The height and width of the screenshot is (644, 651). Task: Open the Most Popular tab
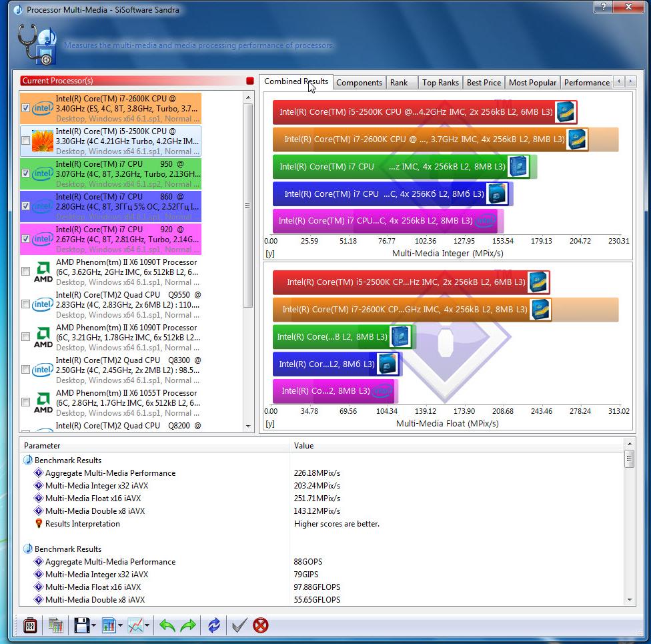click(x=532, y=82)
